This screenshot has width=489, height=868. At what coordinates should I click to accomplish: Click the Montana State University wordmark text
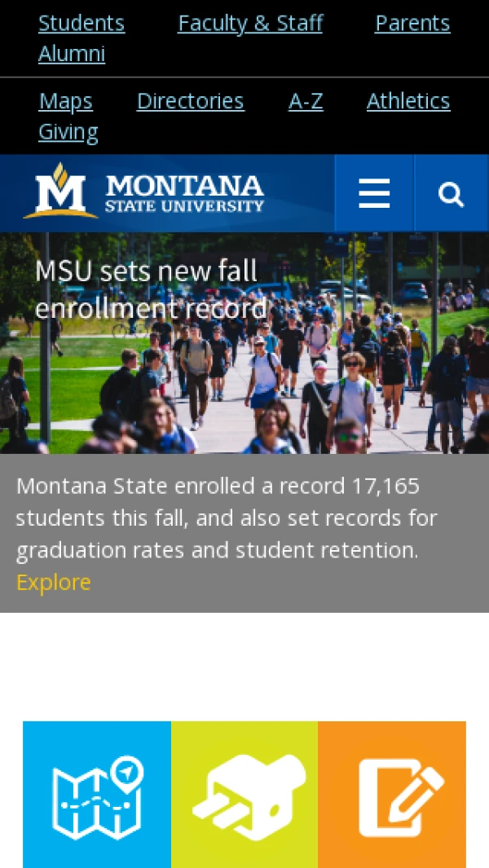[x=185, y=194]
